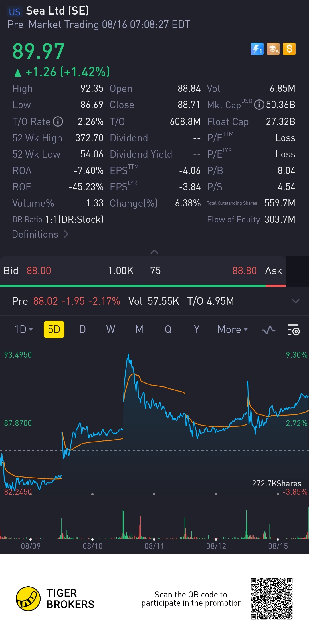Tap the Flow of Equity value 303.7M
Viewport: 309px width, 644px height.
pyautogui.click(x=280, y=219)
